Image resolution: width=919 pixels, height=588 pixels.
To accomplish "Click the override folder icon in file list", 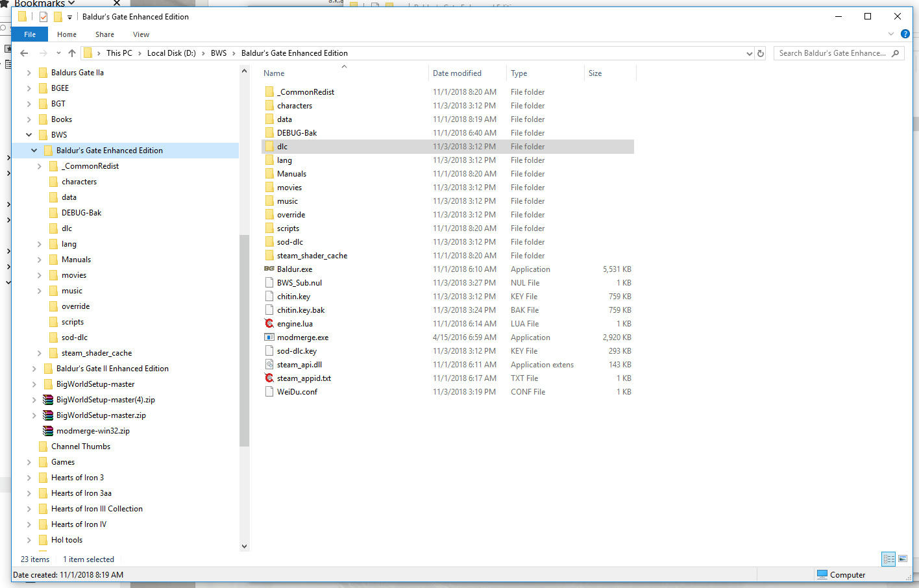I will [x=269, y=214].
